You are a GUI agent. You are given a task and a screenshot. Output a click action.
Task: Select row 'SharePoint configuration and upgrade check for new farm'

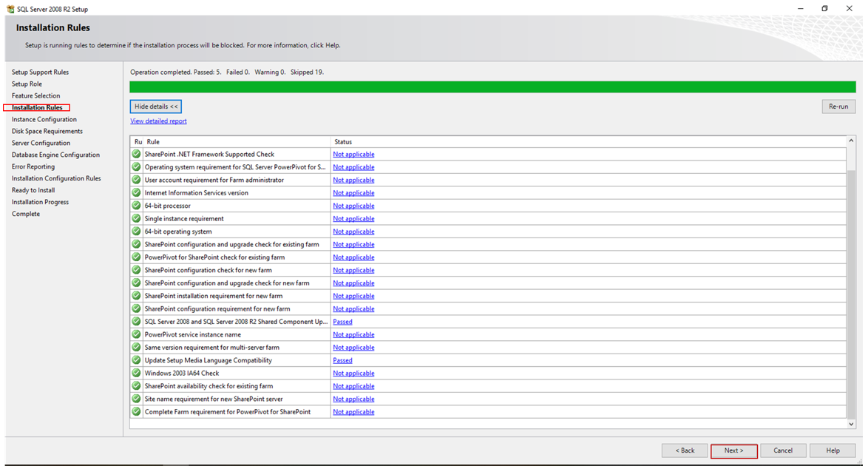click(488, 283)
